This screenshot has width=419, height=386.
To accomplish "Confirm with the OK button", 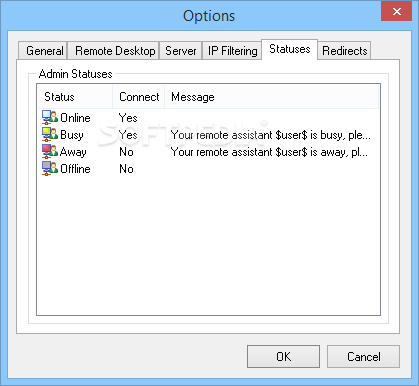I will [x=283, y=357].
